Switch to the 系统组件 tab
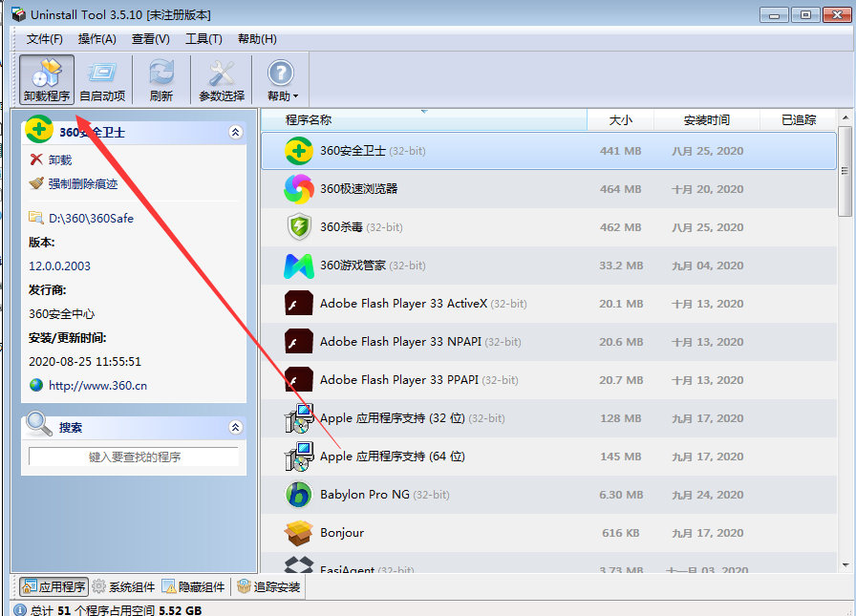Screen dimensions: 856x616 [122, 587]
